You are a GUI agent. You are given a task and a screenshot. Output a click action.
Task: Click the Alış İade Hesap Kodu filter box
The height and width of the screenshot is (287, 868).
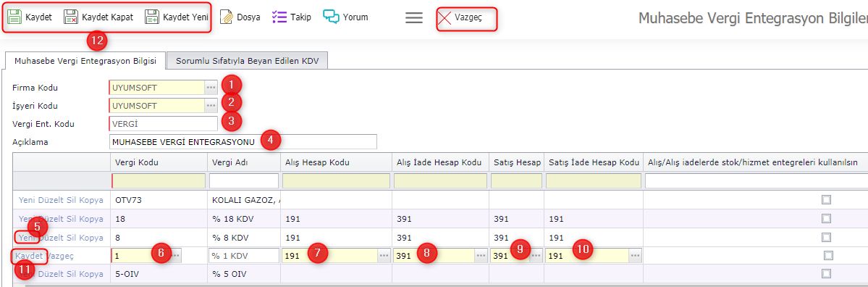point(441,180)
